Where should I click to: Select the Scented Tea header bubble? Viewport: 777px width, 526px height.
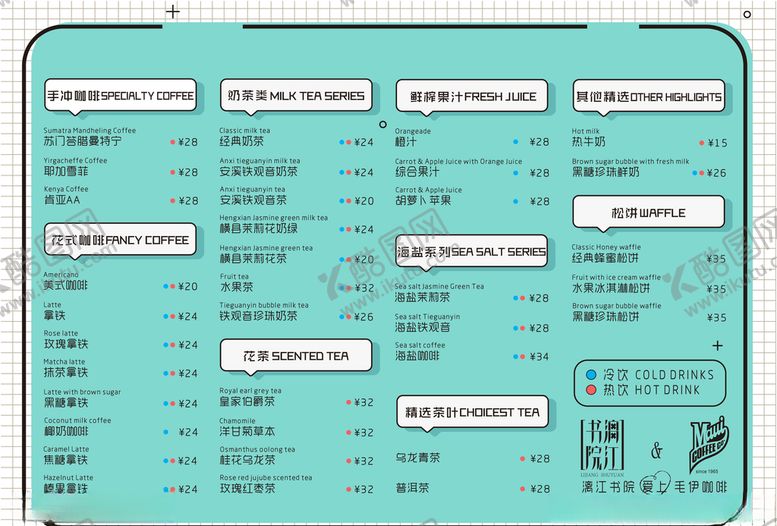(296, 355)
